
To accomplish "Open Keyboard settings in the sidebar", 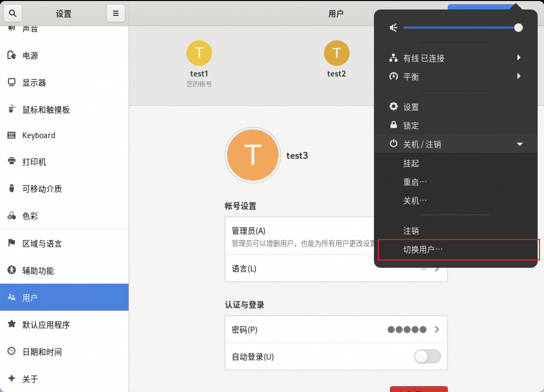I will (x=39, y=135).
